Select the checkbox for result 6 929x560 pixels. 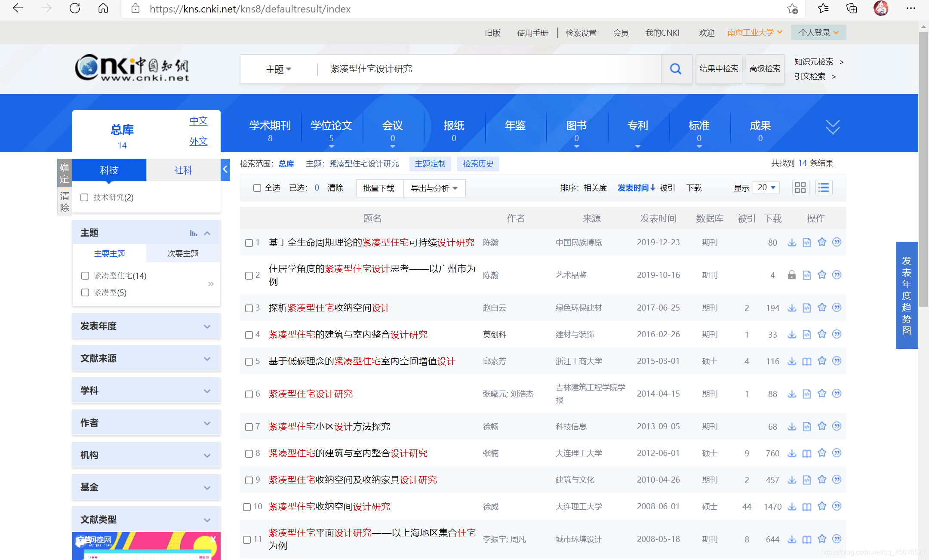pos(249,394)
